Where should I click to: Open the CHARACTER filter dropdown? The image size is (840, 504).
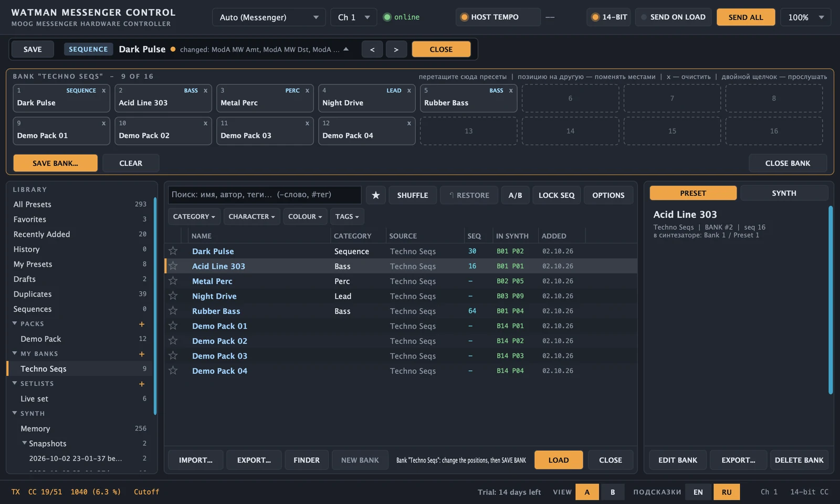[251, 216]
